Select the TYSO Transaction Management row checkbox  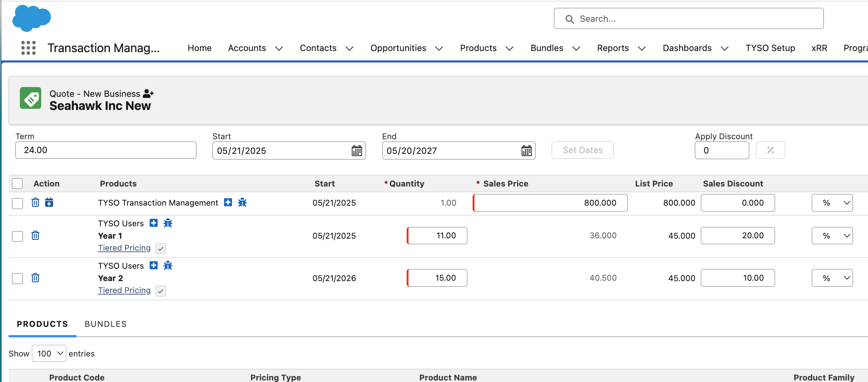coord(17,203)
